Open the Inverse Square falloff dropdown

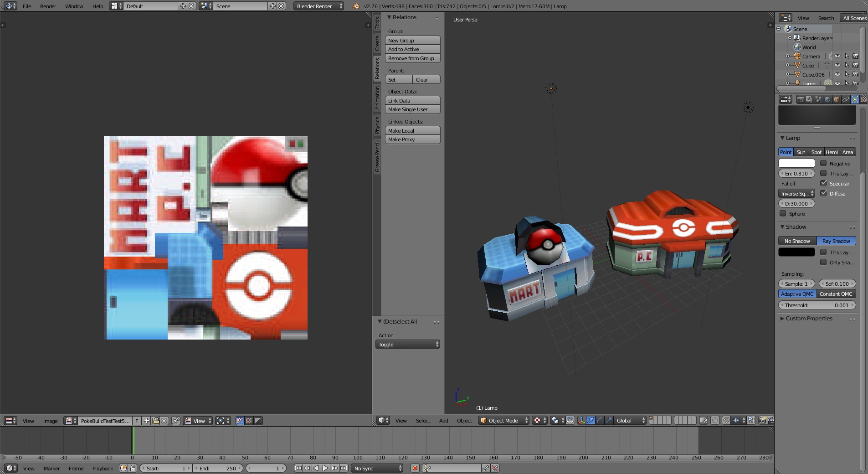point(796,194)
